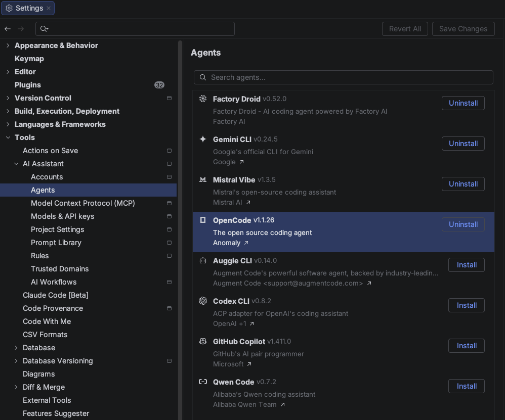Select the Prompt Library settings page

56,243
